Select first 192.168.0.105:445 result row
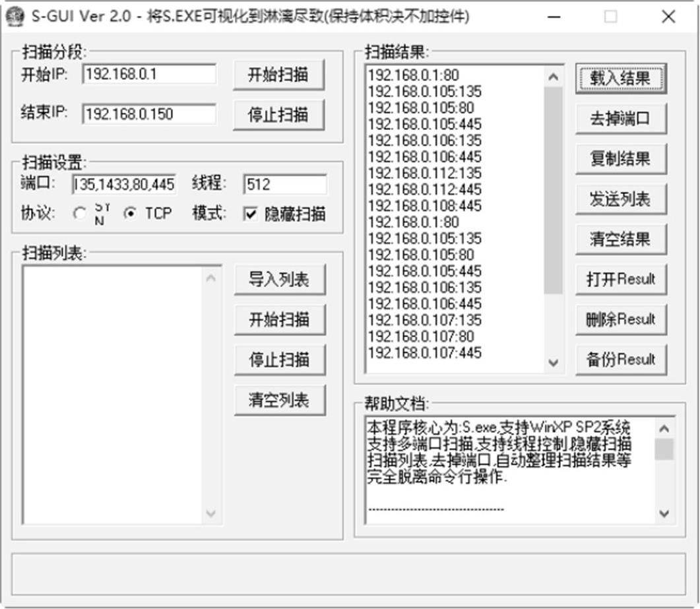The image size is (700, 609). tap(425, 124)
